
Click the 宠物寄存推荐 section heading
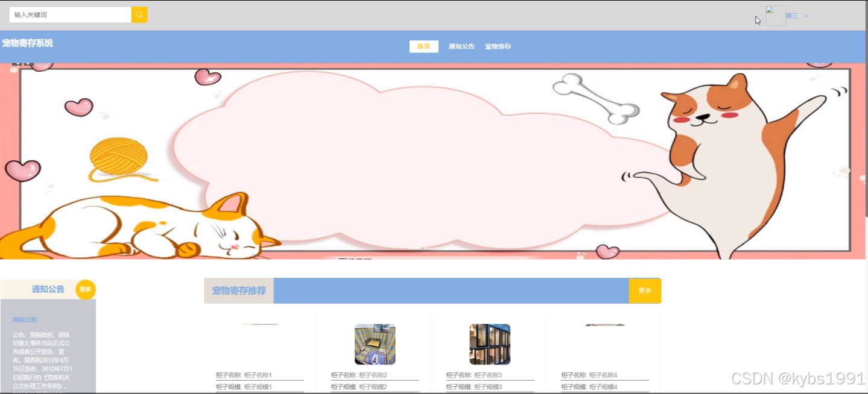click(x=239, y=290)
